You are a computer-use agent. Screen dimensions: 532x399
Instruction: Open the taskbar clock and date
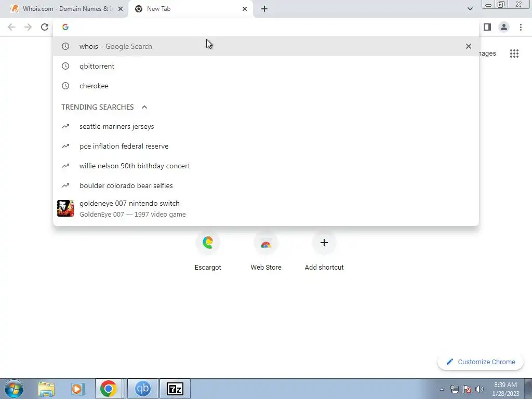click(x=506, y=389)
